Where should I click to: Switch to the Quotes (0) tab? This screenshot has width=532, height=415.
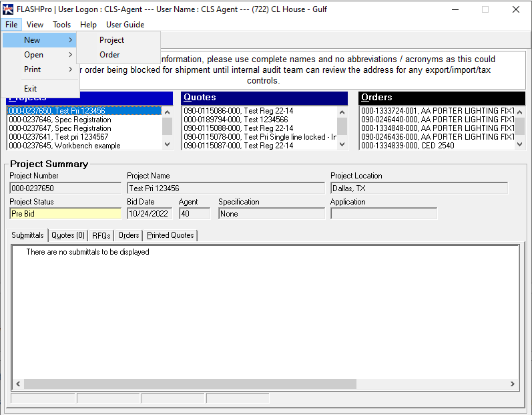(68, 235)
